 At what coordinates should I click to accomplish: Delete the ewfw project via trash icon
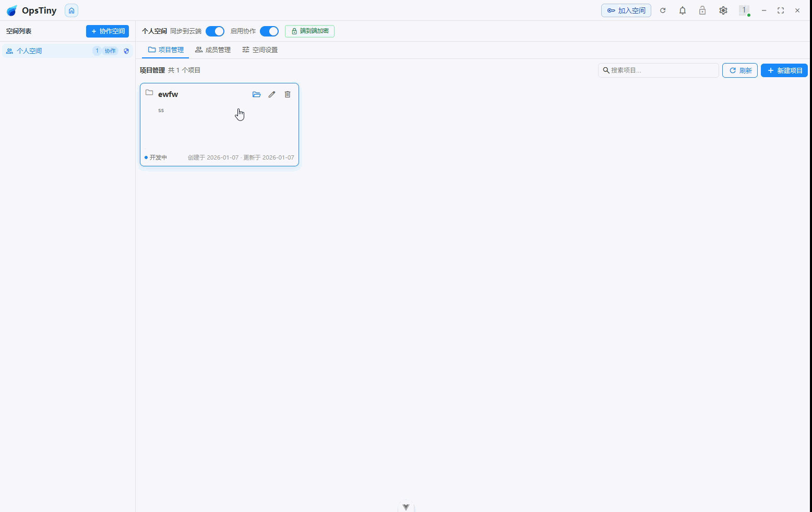click(x=288, y=94)
